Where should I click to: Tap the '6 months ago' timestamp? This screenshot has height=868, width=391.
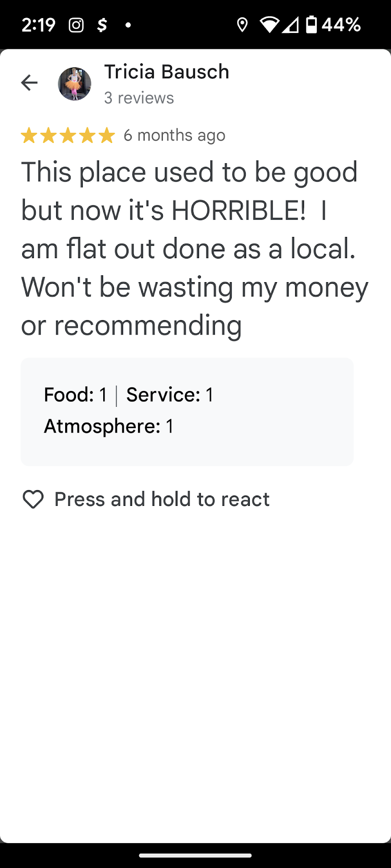coord(174,135)
